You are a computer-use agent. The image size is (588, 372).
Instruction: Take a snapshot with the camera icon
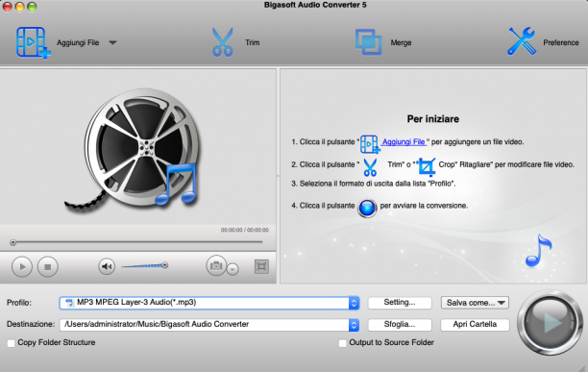pos(216,265)
